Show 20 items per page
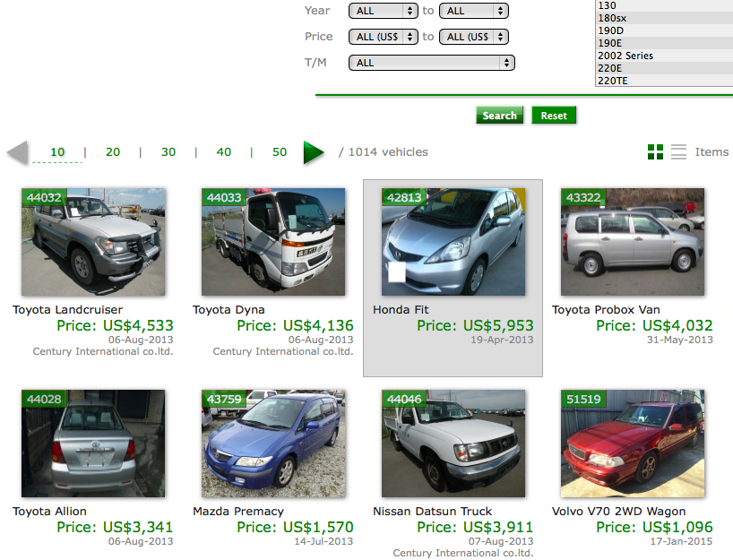The height and width of the screenshot is (560, 733). pyautogui.click(x=113, y=152)
